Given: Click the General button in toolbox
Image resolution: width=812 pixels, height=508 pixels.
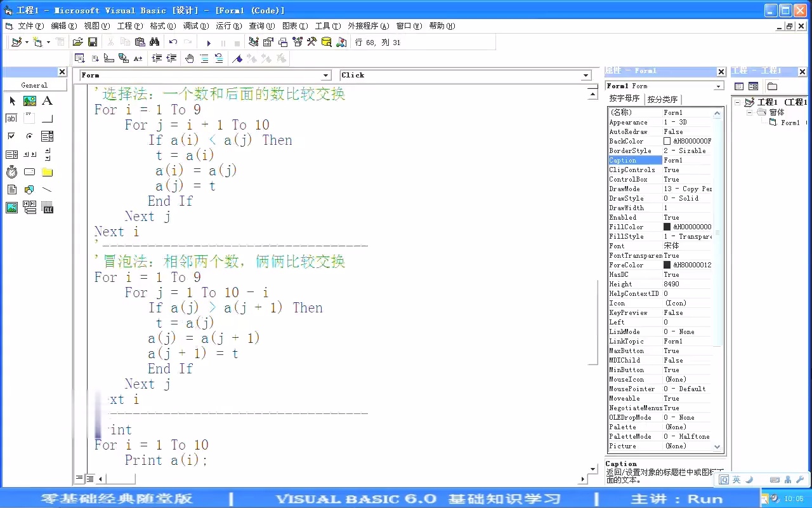Looking at the screenshot, I should point(34,85).
